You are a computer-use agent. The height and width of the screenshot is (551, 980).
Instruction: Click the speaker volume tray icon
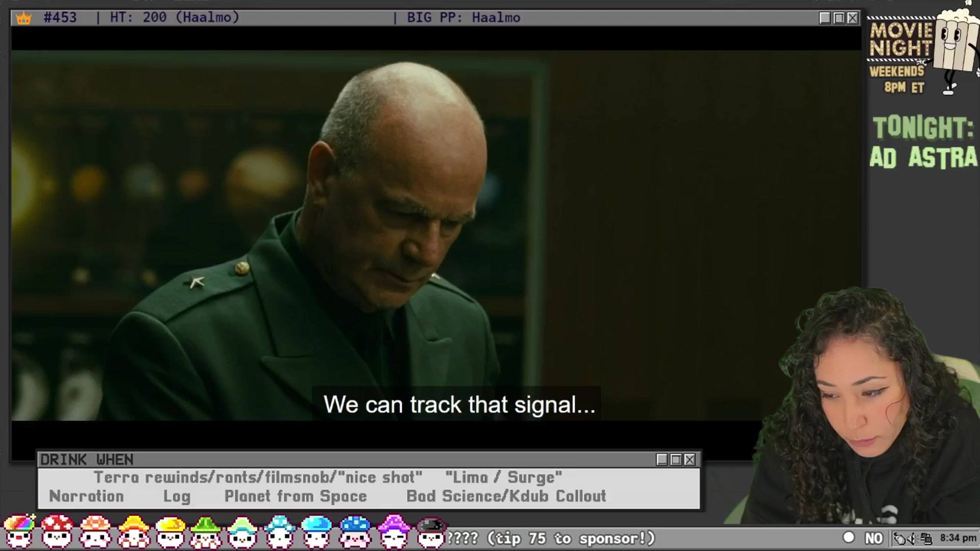[913, 538]
